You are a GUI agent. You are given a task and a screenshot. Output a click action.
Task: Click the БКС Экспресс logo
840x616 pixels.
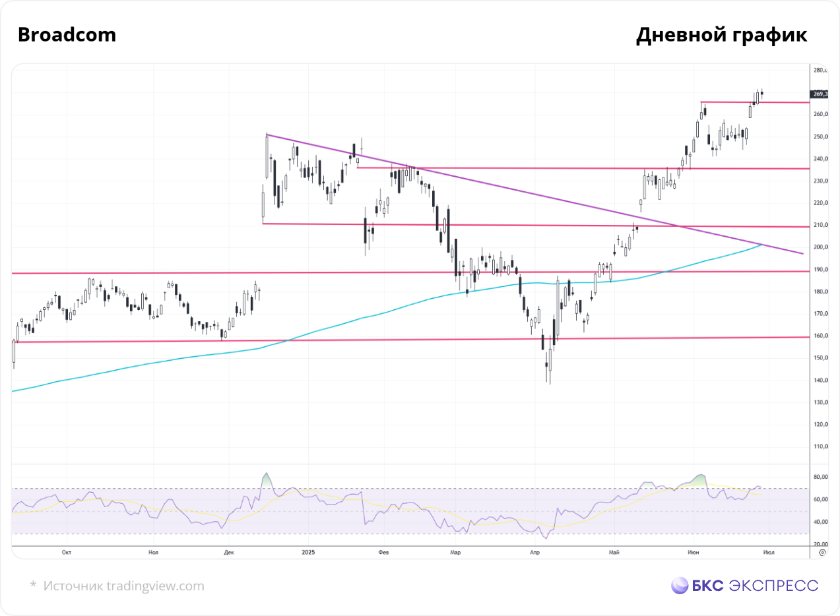(744, 585)
